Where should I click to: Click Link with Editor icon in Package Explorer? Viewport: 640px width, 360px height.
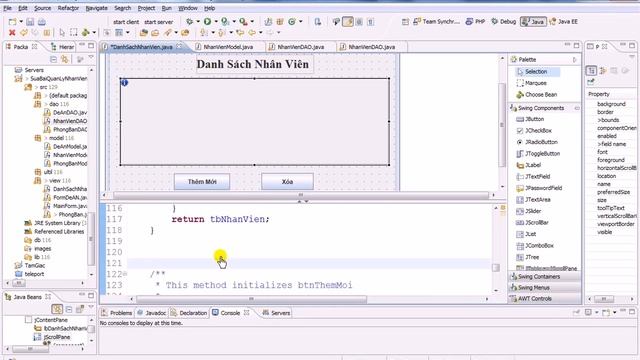click(64, 59)
